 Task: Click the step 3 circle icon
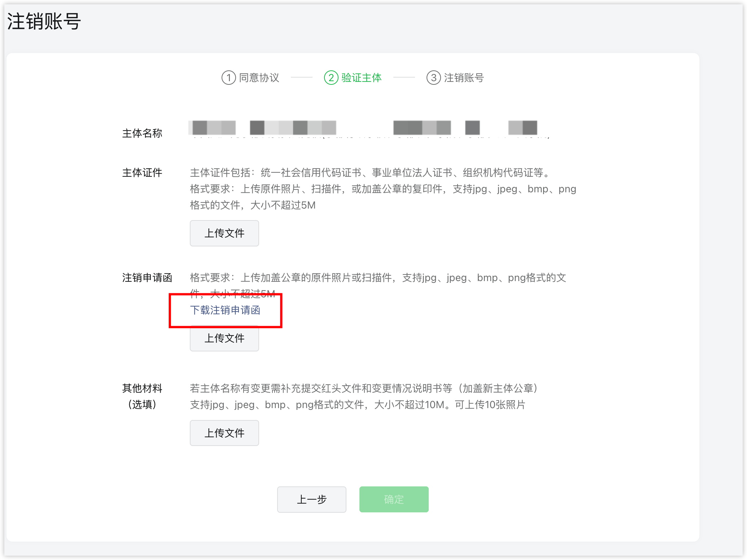433,78
